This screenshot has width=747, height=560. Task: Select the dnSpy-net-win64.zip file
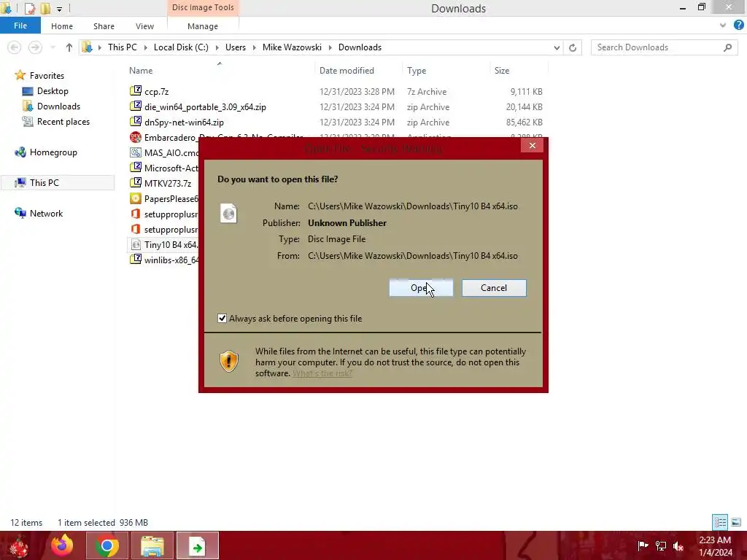point(184,122)
